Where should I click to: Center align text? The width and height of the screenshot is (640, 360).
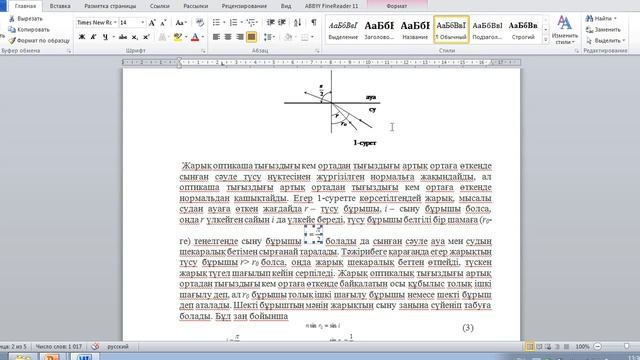(x=228, y=37)
